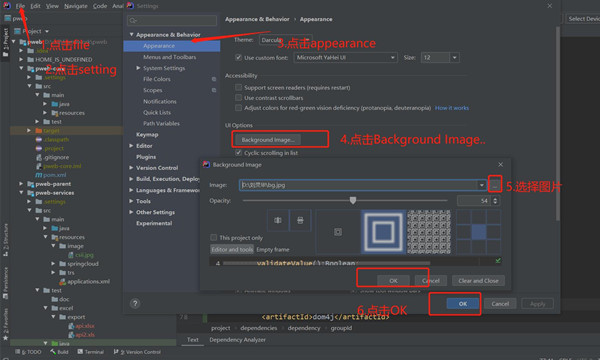Toggle Use custom font checkbox
600x360 pixels.
[x=238, y=57]
